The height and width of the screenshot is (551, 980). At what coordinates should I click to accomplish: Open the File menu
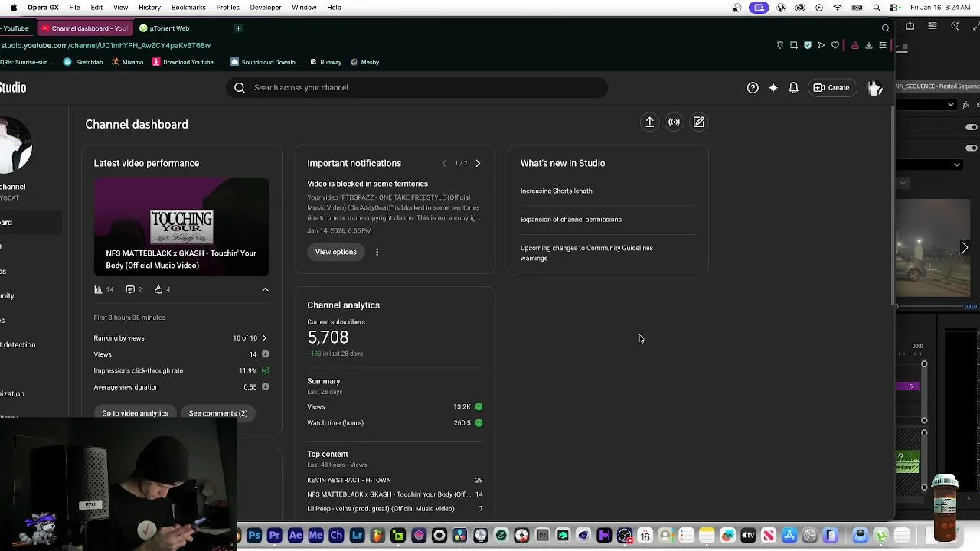click(x=74, y=8)
